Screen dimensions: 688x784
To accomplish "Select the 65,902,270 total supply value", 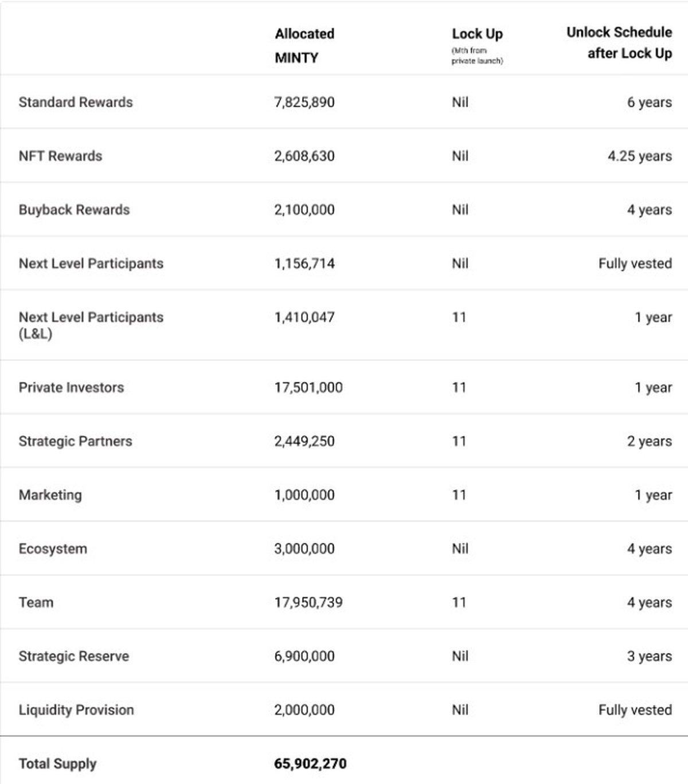I will coord(310,763).
